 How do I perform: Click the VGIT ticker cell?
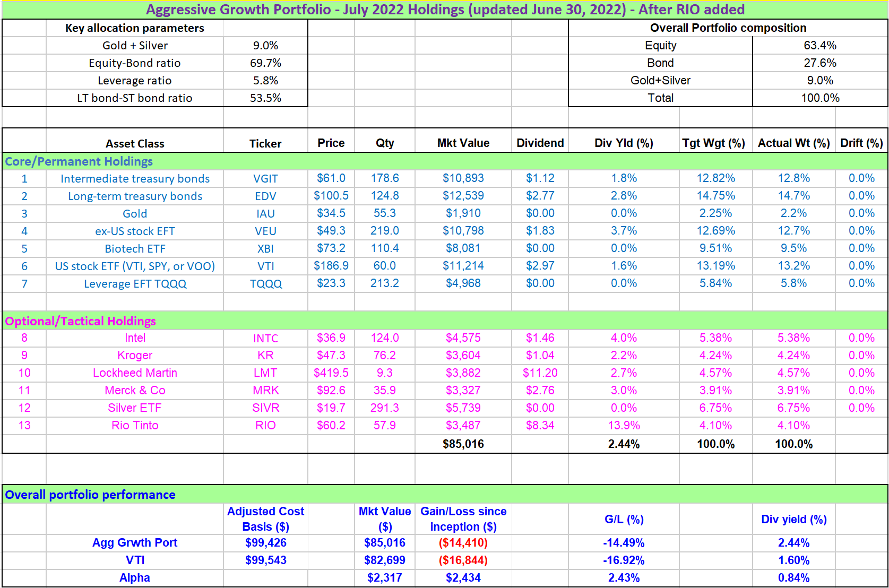point(265,179)
